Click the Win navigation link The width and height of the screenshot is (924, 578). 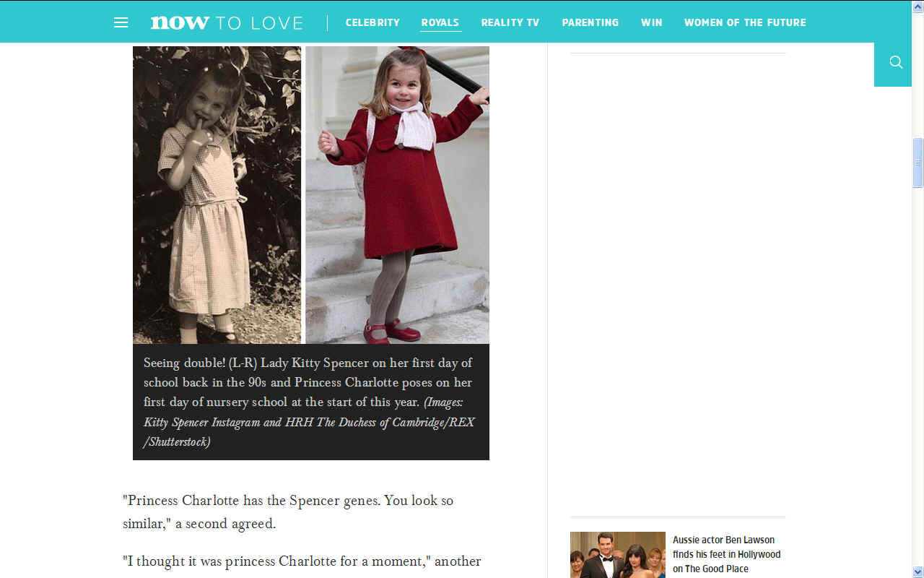651,22
